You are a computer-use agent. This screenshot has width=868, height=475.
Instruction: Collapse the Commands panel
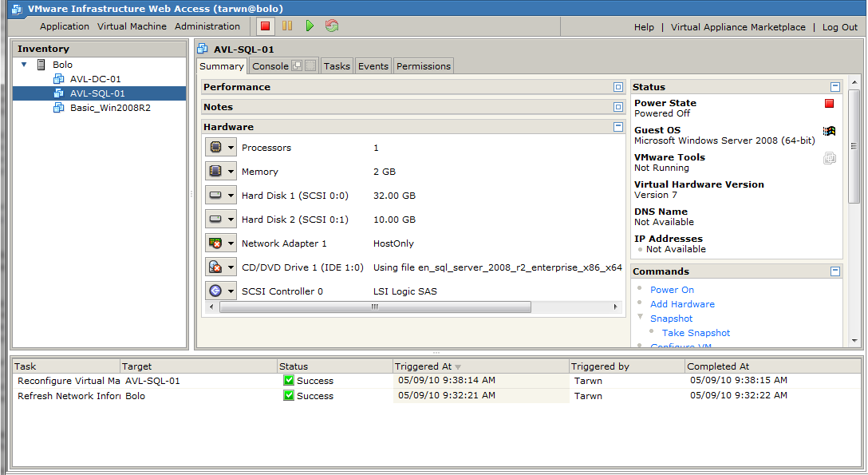pyautogui.click(x=835, y=271)
